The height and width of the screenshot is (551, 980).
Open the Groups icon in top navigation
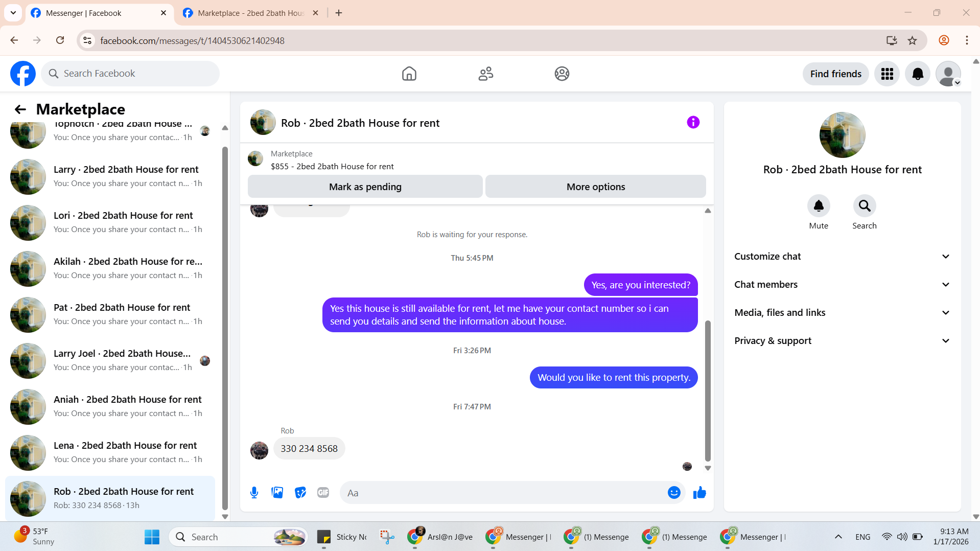pyautogui.click(x=562, y=74)
